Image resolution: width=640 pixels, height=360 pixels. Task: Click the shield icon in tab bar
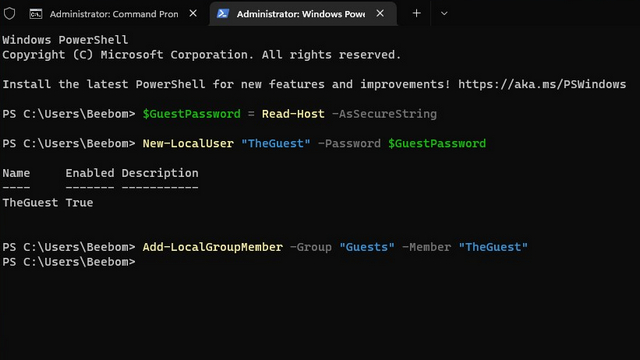coord(9,14)
